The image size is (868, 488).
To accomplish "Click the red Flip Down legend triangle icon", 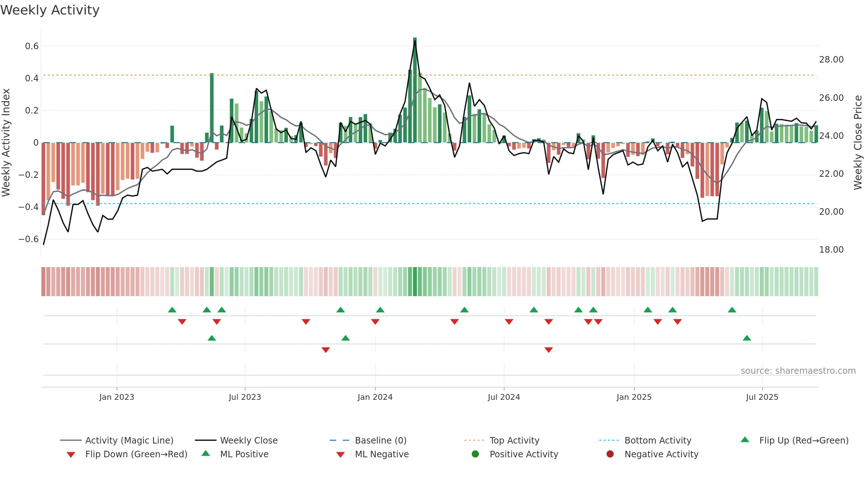I will coord(71,455).
